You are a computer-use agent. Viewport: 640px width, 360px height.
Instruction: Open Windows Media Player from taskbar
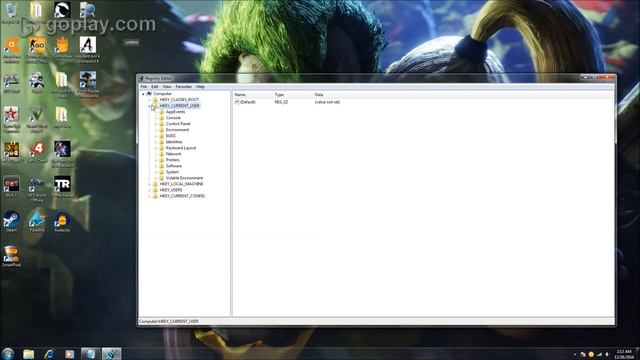70,354
